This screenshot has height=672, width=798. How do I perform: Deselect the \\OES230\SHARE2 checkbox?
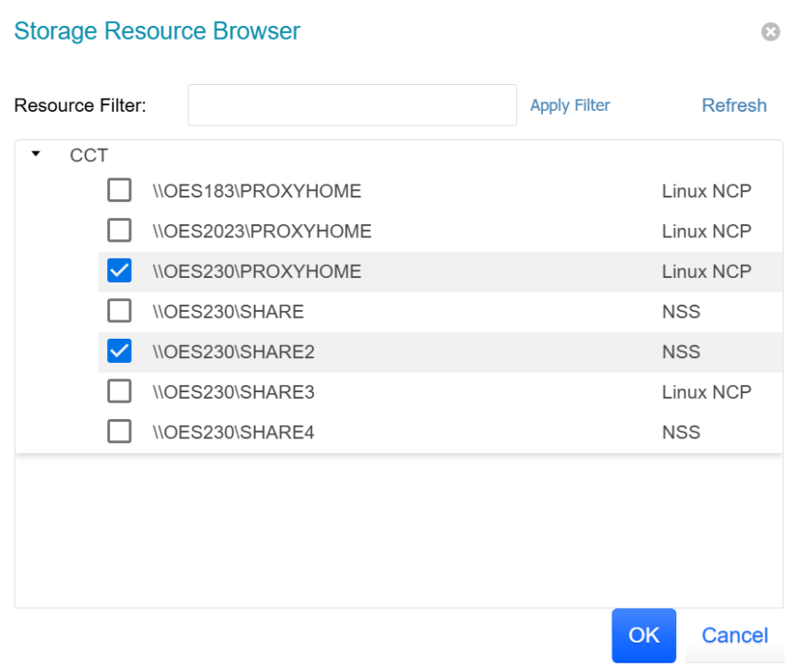pyautogui.click(x=119, y=352)
